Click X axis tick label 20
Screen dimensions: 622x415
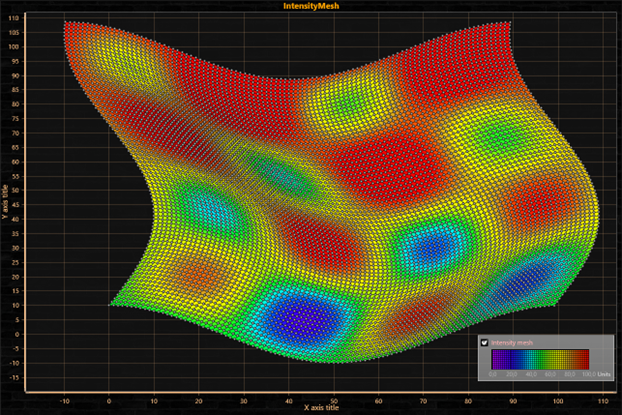199,401
